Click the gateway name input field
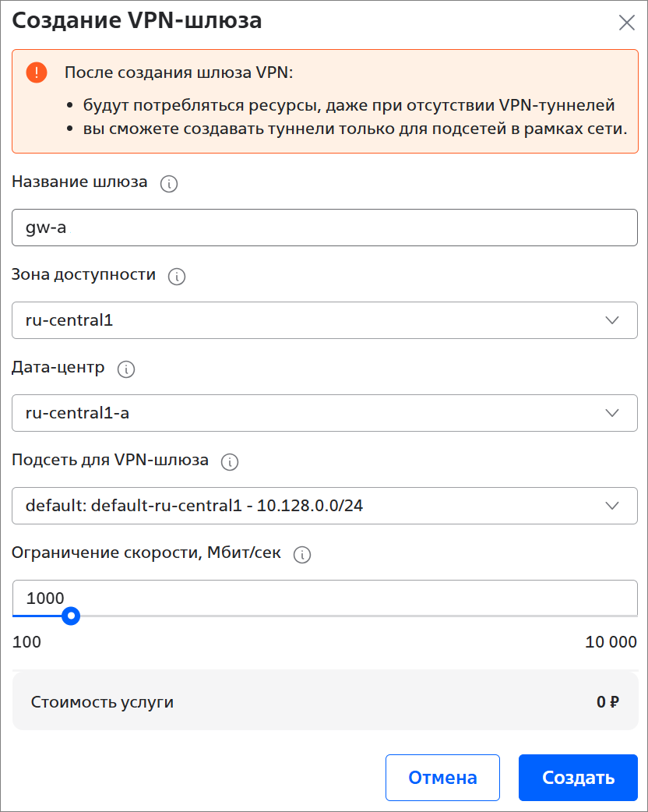Screen dimensions: 648x812 coord(324,228)
